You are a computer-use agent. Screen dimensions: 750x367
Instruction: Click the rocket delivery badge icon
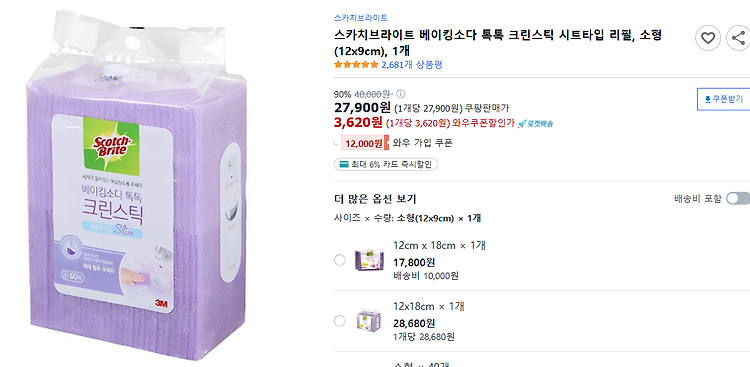pos(521,123)
